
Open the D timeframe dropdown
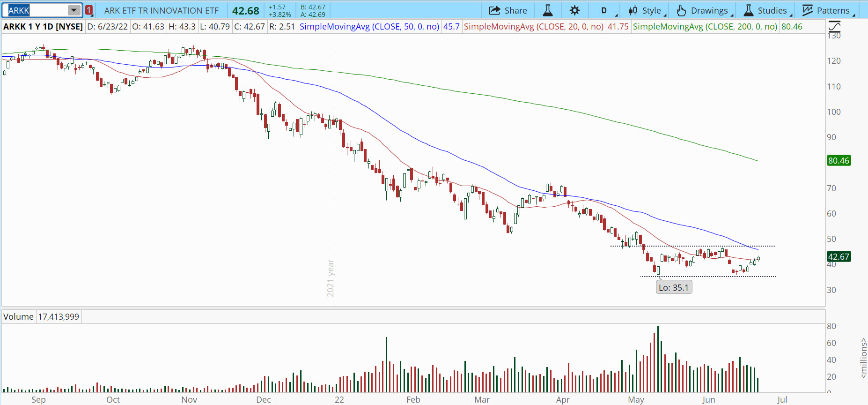pos(604,10)
